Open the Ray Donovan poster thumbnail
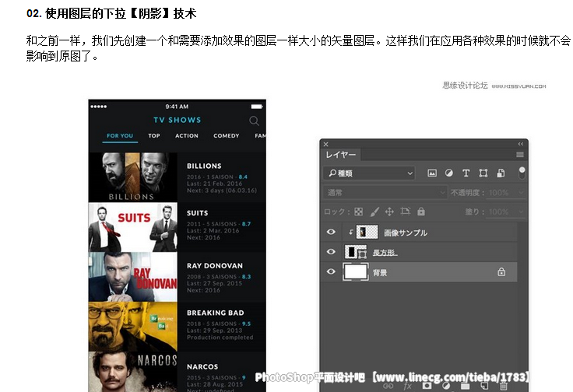 [x=133, y=277]
